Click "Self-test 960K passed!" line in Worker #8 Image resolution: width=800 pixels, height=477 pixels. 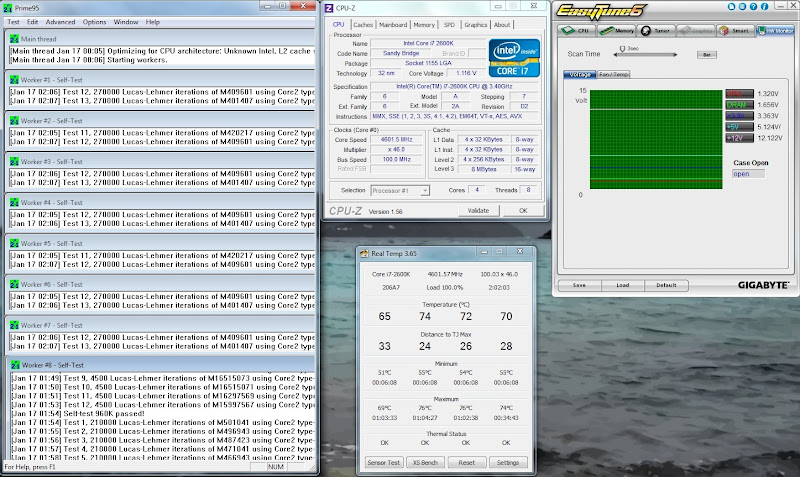[x=104, y=413]
